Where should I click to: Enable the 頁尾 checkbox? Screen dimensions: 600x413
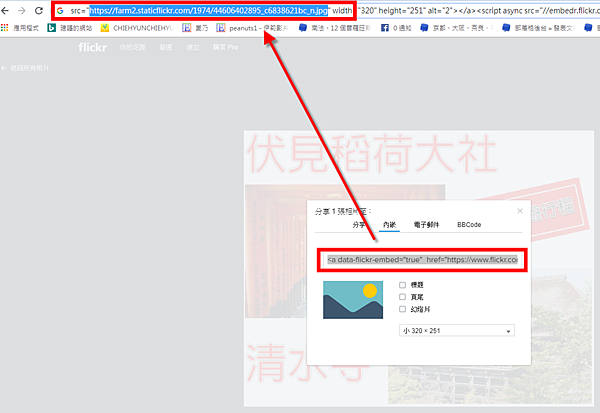(402, 297)
